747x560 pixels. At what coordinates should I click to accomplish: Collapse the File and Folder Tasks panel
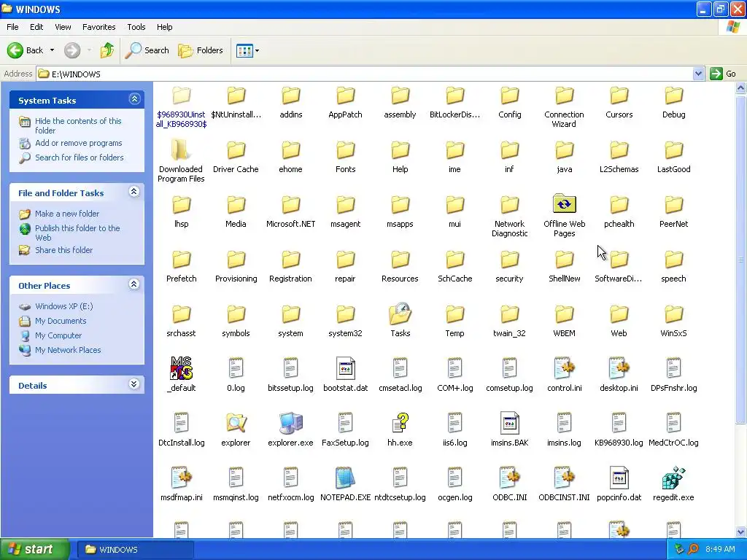134,192
